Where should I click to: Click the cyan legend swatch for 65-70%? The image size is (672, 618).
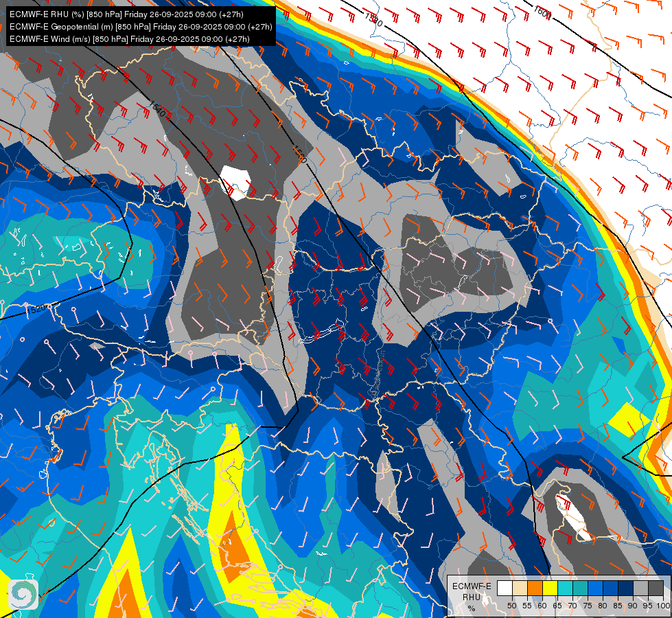point(566,588)
